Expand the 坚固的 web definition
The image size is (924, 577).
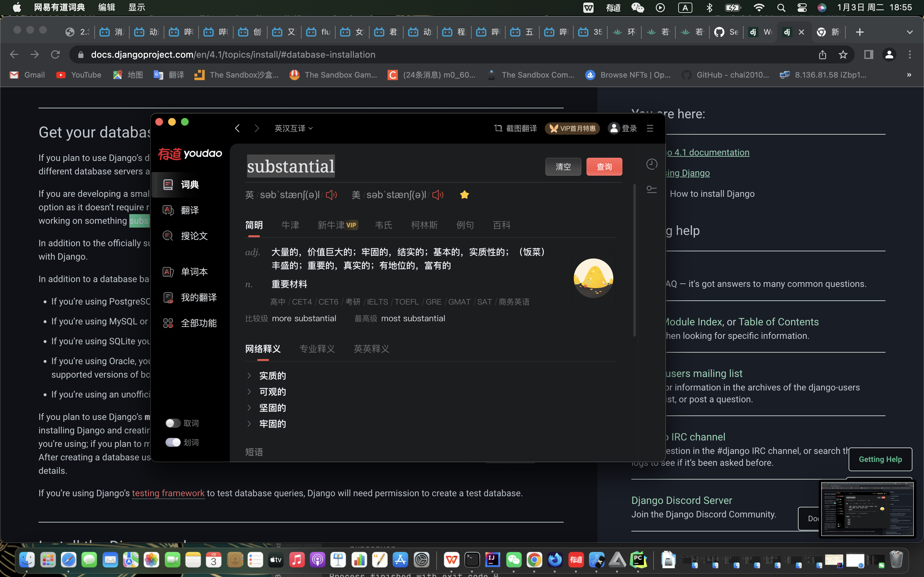[x=249, y=407]
